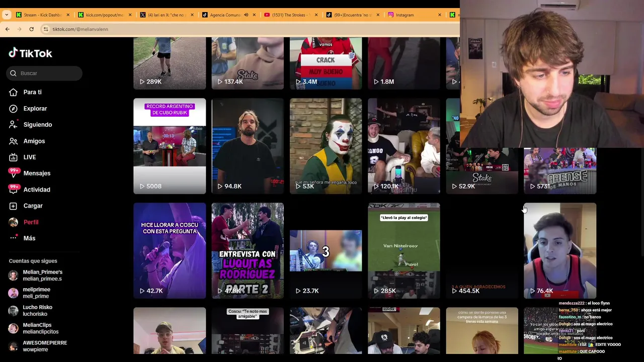The height and width of the screenshot is (362, 644).
Task: Click the browser back arrow
Action: tap(7, 29)
